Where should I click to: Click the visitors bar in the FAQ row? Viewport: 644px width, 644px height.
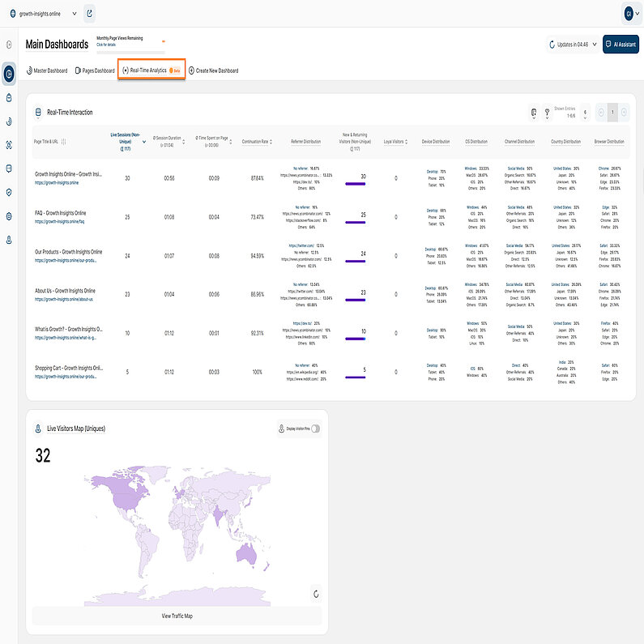click(356, 223)
